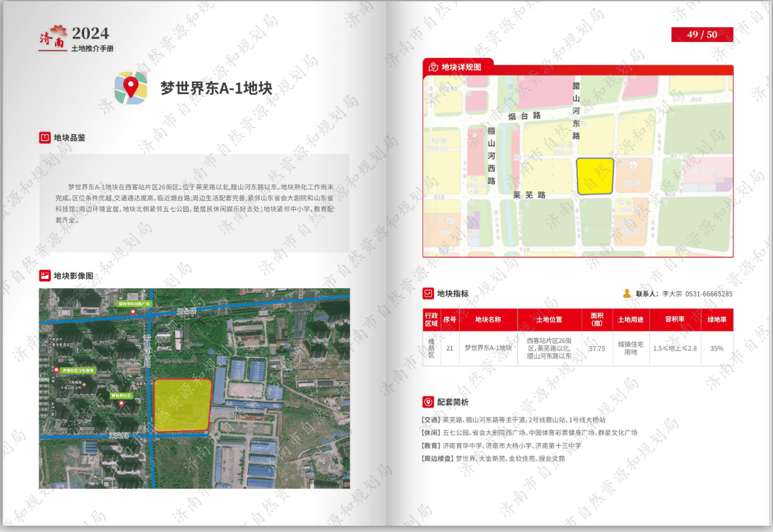Click the 容积率 column header
The image size is (773, 532).
click(675, 320)
